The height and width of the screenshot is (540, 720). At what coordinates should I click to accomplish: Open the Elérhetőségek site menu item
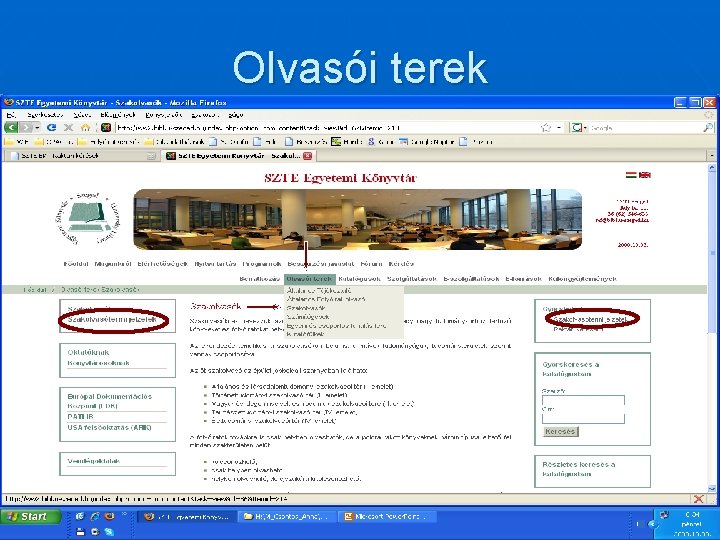pos(163,264)
